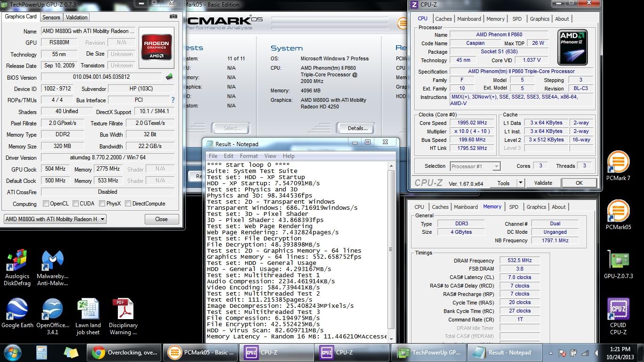644x362 pixels.
Task: Open the PCMark05 desktop shortcut
Action: pyautogui.click(x=618, y=215)
